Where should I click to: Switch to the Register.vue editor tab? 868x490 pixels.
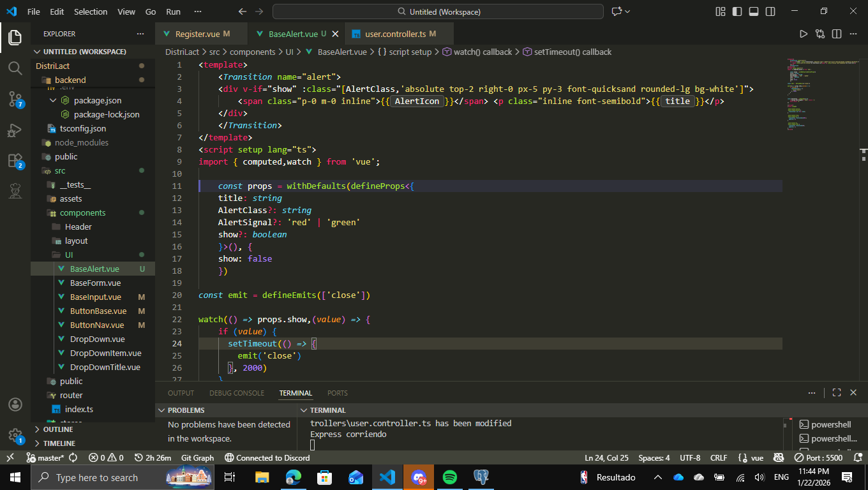(198, 34)
